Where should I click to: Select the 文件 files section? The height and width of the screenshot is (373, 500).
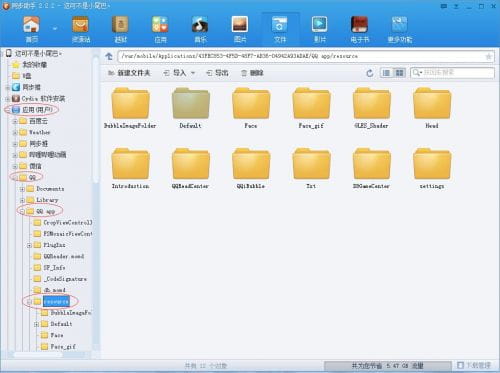coord(280,29)
